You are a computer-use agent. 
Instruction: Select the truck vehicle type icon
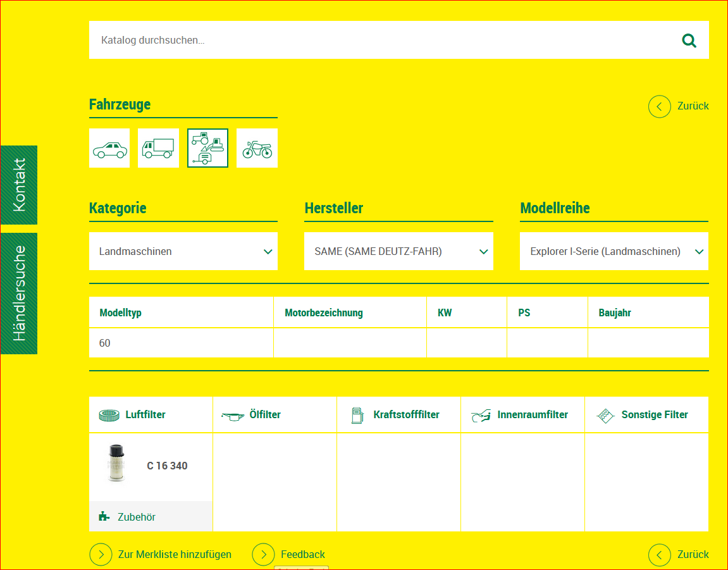(x=158, y=149)
